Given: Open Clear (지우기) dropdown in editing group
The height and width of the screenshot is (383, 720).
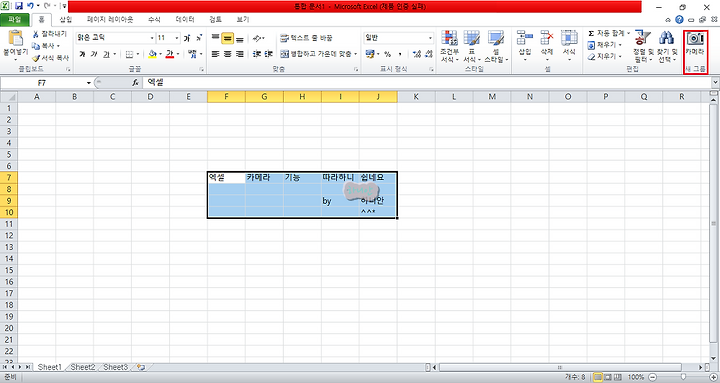Looking at the screenshot, I should (620, 57).
